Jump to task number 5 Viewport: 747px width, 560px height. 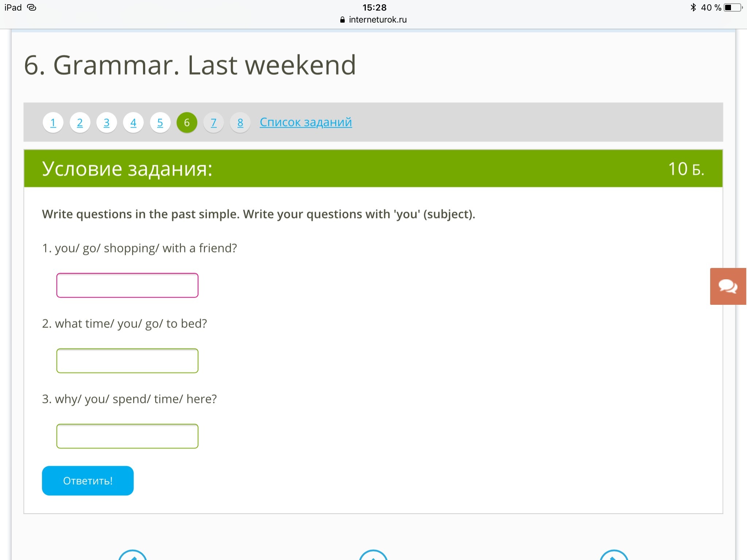pyautogui.click(x=160, y=122)
